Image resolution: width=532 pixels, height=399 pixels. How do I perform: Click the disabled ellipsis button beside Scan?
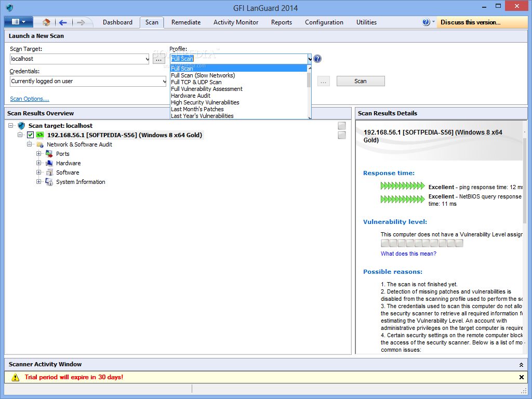(x=324, y=82)
